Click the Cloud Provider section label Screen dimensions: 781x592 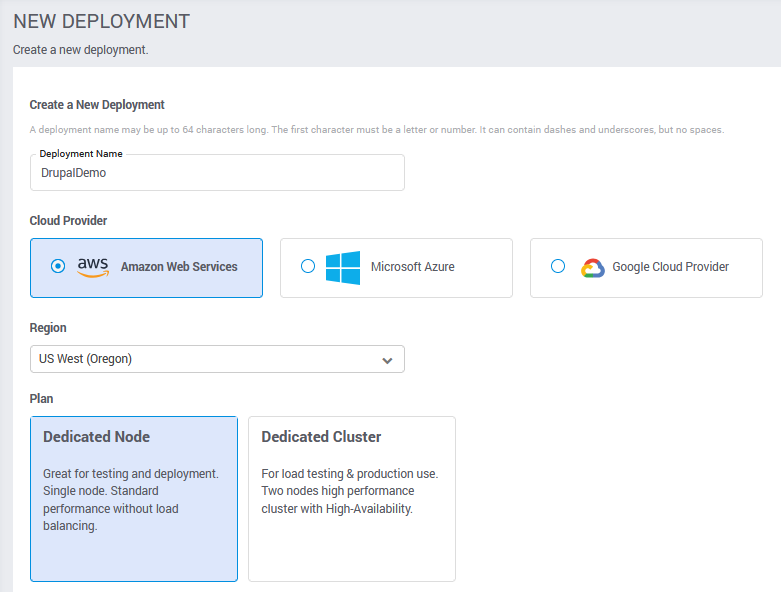tap(68, 221)
